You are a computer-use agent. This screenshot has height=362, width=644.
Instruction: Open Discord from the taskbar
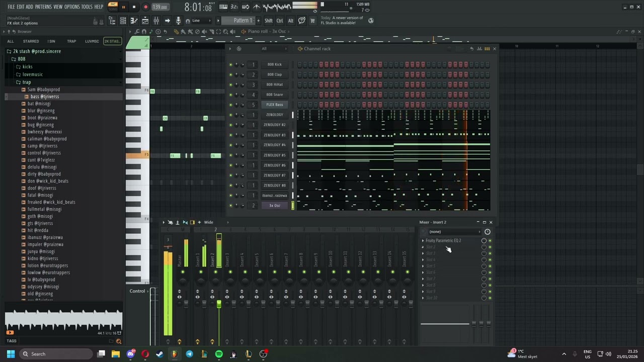pos(130,354)
